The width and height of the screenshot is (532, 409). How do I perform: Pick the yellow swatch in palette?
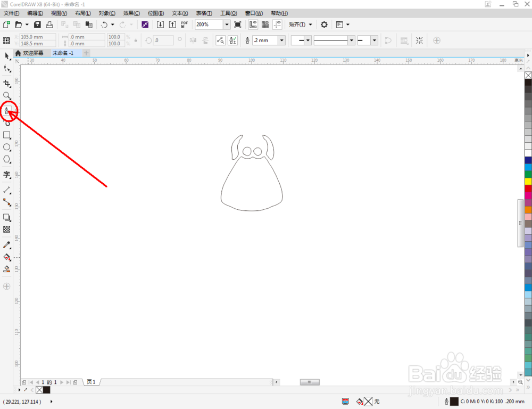tap(528, 182)
